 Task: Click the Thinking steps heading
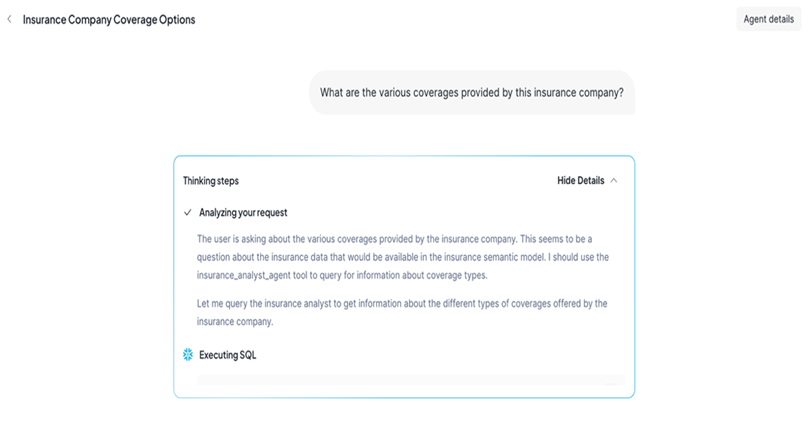(211, 181)
